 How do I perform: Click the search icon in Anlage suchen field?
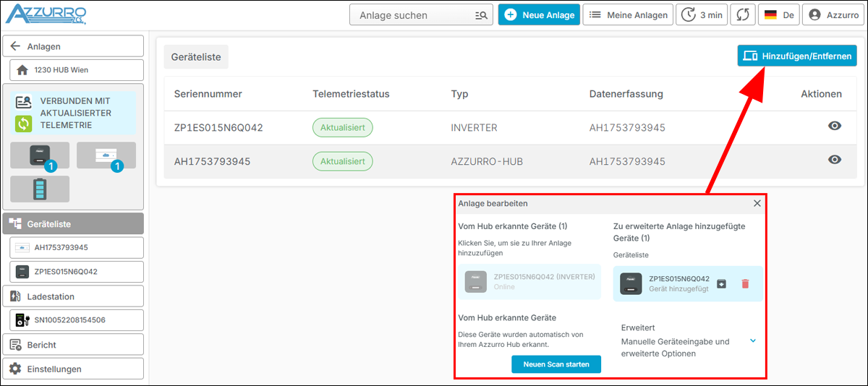480,15
